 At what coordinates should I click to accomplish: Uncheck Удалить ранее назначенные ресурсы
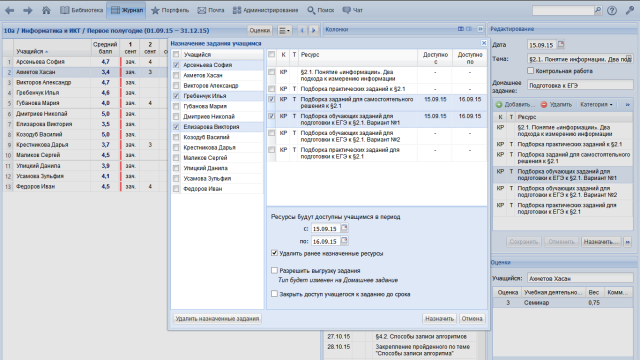point(274,253)
